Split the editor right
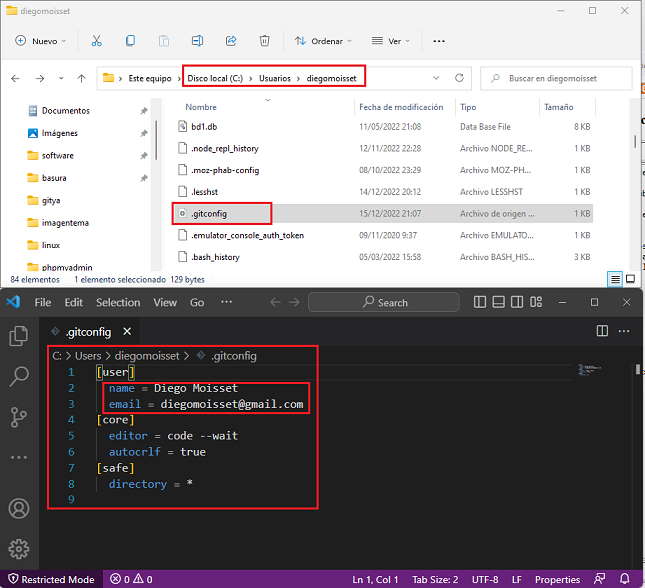 coord(602,331)
